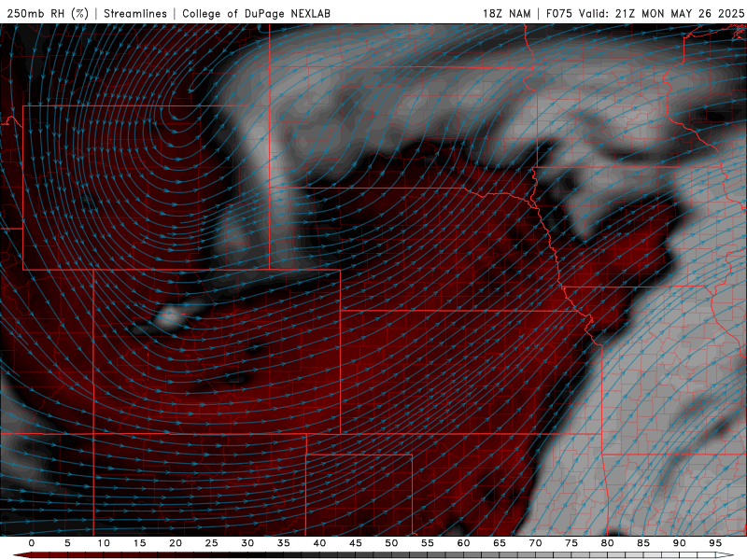Viewport: 747px width, 560px height.
Task: Select the 'Streamlines' label in header
Action: (x=135, y=13)
